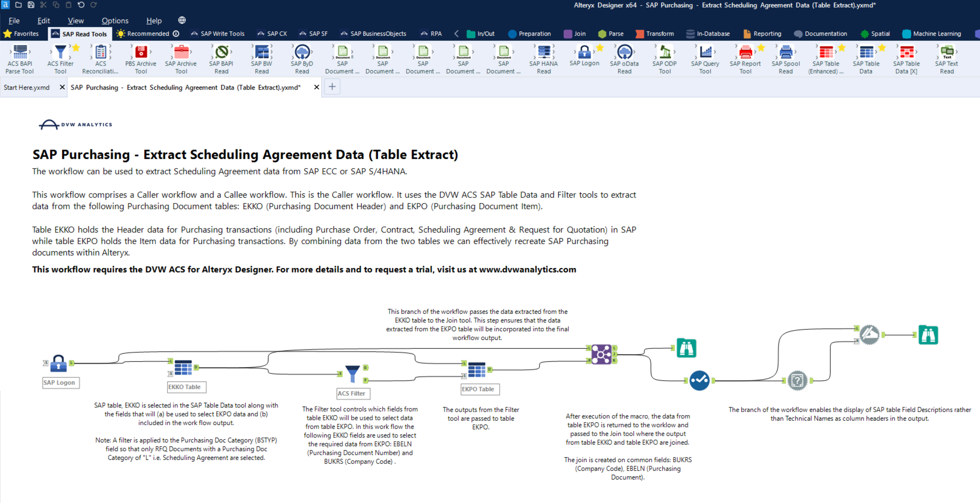Viewport: 980px width, 503px height.
Task: Toggle the favorite star on ACS Filter Tool
Action: coord(76,48)
